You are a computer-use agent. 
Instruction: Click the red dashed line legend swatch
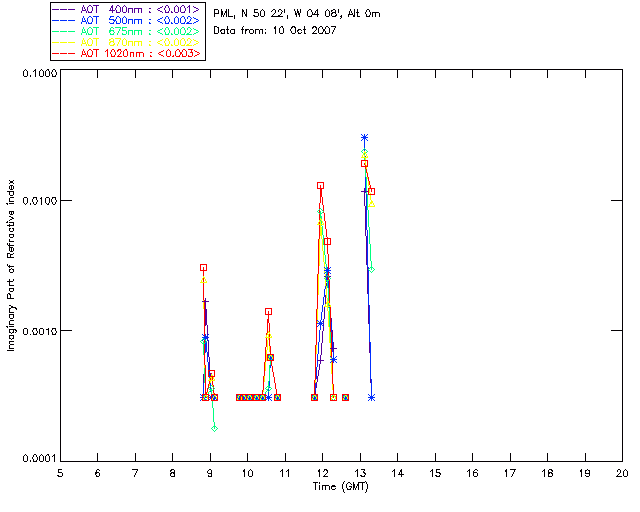[64, 53]
